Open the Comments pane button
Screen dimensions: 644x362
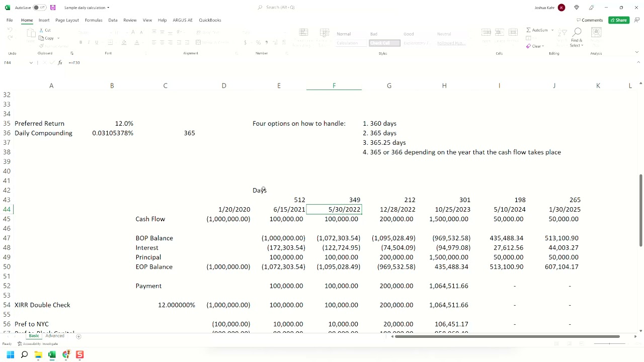tap(590, 20)
